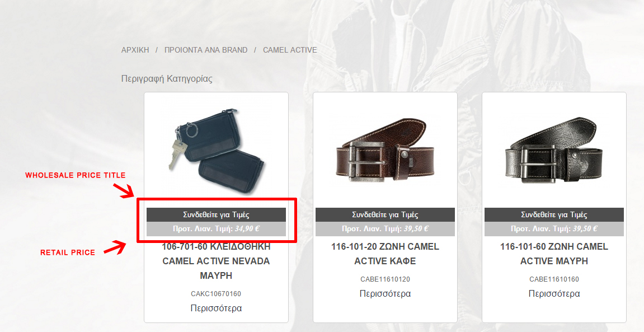Select the 34,90 € retail price bar
Viewport: 644px width, 332px height.
[216, 229]
